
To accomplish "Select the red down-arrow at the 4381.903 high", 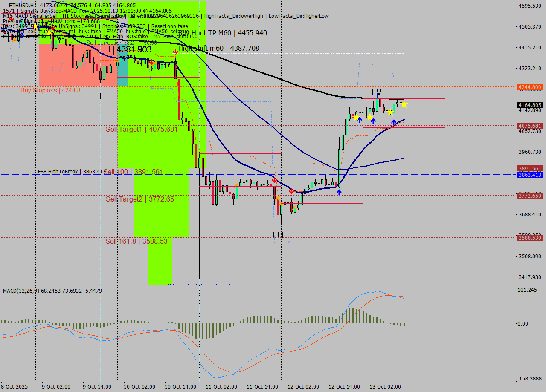I will pyautogui.click(x=175, y=51).
